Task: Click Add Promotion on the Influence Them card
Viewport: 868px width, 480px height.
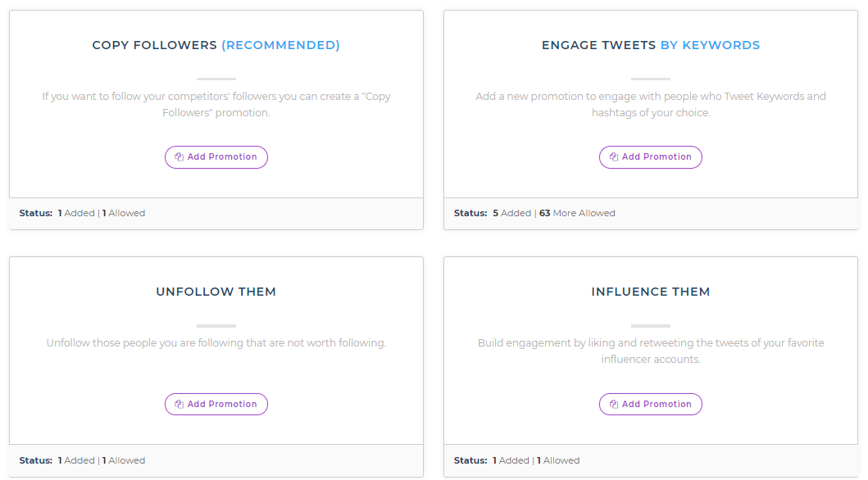Action: pos(651,404)
